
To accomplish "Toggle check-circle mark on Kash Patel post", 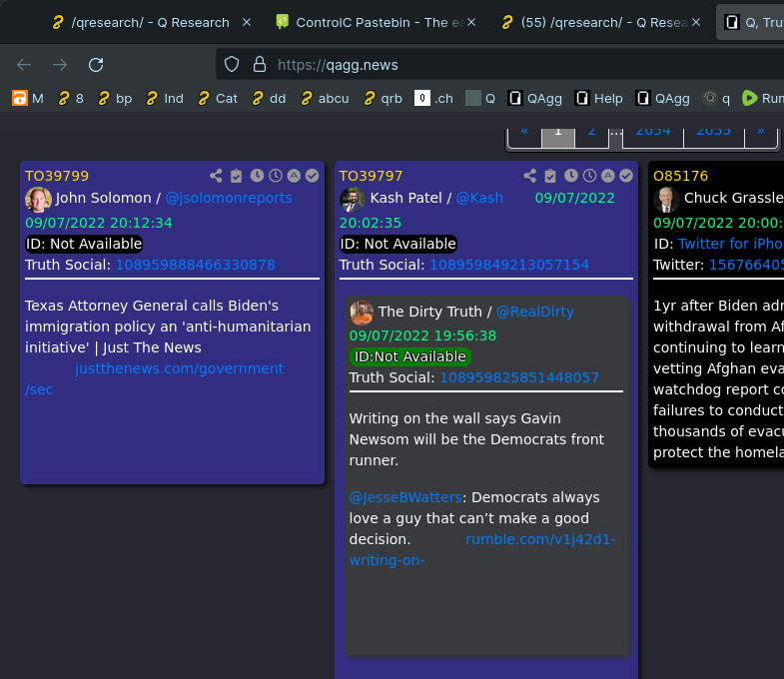I will [626, 176].
